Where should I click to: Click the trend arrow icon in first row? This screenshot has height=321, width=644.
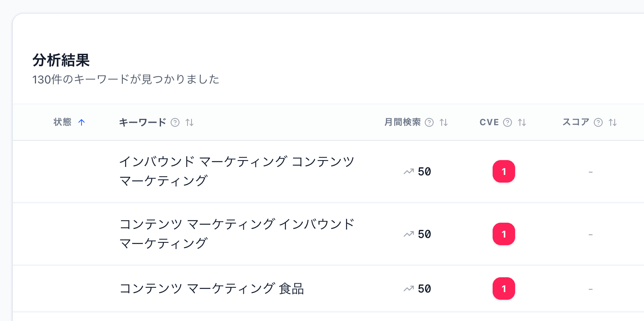[408, 171]
